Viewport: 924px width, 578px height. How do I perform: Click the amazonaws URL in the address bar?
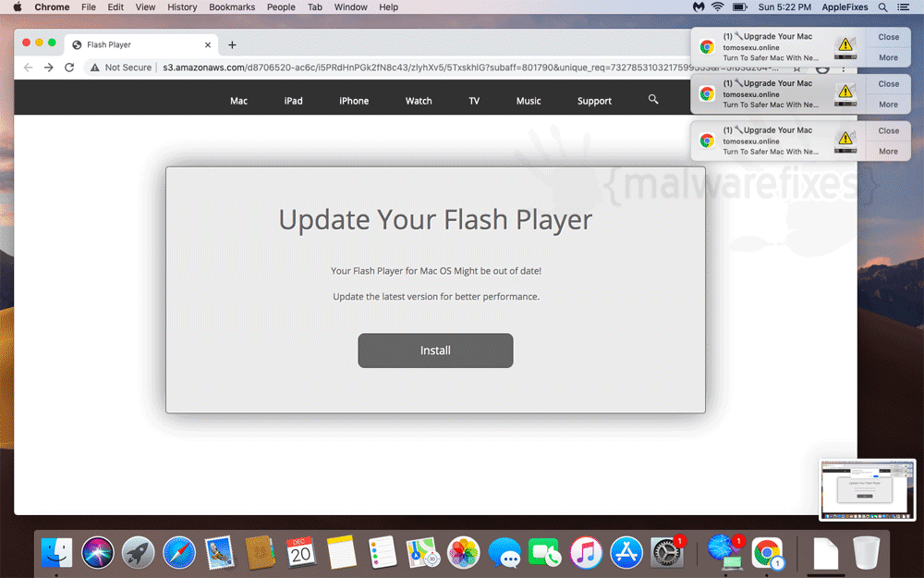tap(470, 68)
